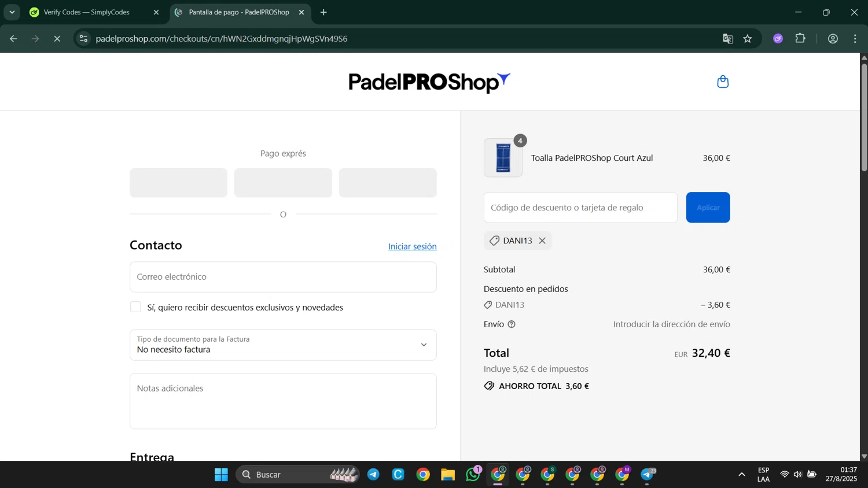Click the Introducir la dirección de envío text

coord(672,324)
